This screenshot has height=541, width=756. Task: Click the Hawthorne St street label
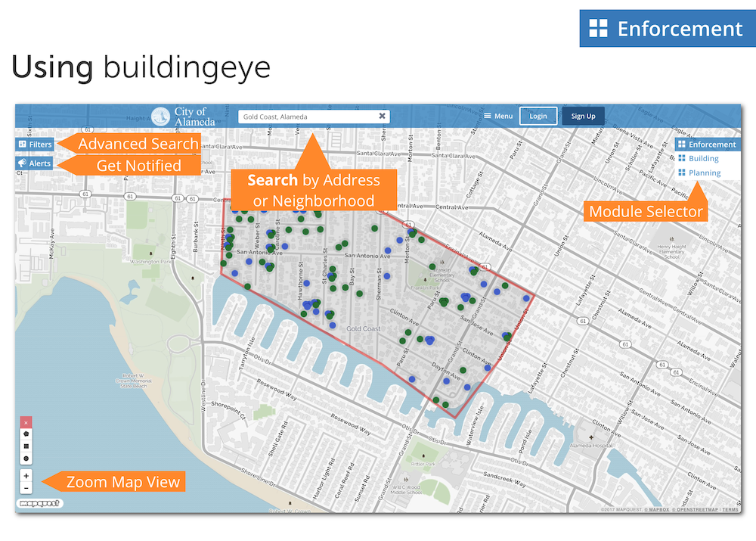click(x=300, y=281)
